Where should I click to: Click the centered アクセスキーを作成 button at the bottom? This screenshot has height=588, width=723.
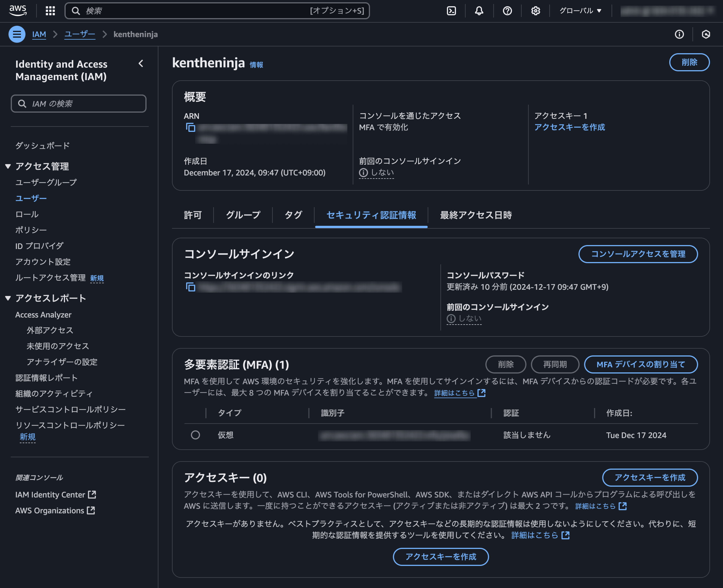pyautogui.click(x=441, y=557)
